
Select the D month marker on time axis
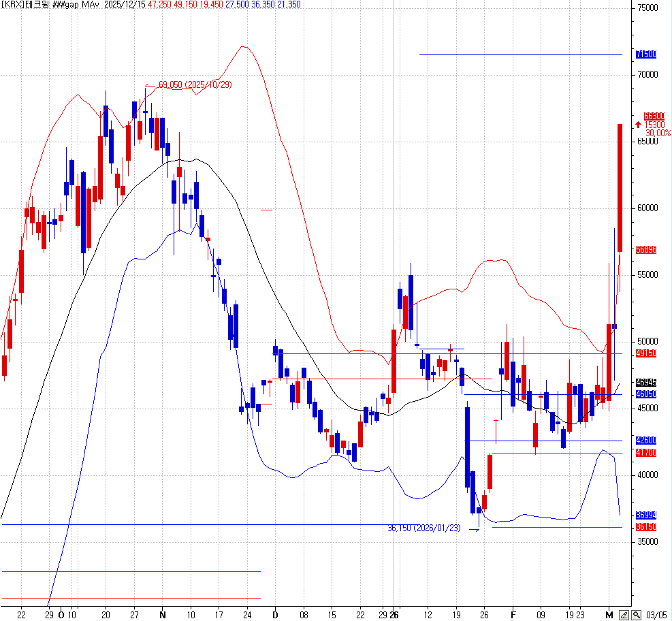click(x=275, y=614)
